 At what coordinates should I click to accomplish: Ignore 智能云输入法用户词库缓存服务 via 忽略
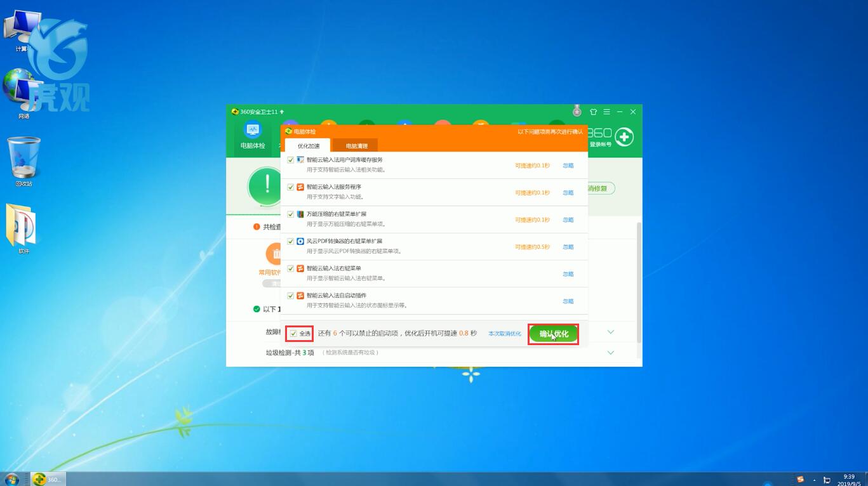(568, 166)
